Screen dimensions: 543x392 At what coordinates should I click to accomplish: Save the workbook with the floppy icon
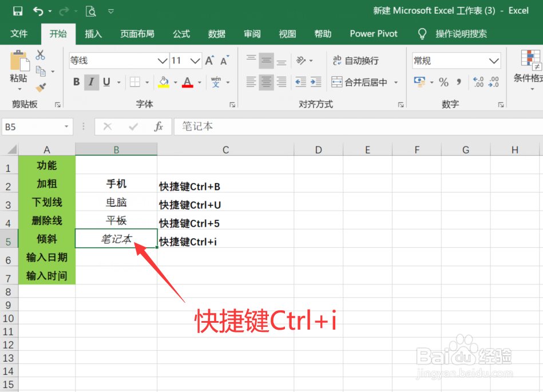(x=18, y=11)
